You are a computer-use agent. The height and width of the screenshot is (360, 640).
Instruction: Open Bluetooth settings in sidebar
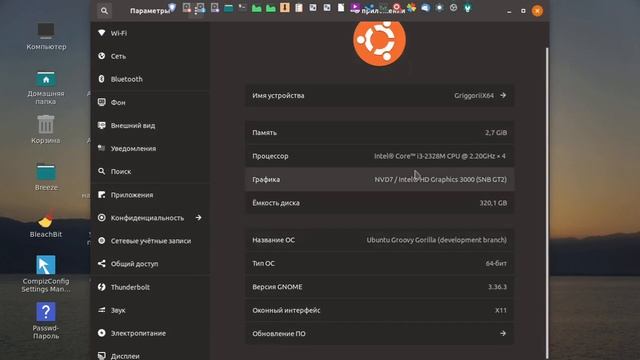(x=151, y=79)
